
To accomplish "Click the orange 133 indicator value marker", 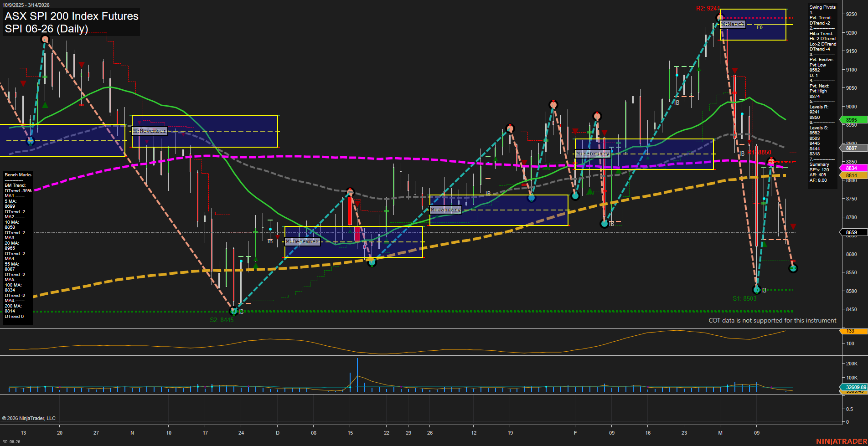I will (851, 331).
